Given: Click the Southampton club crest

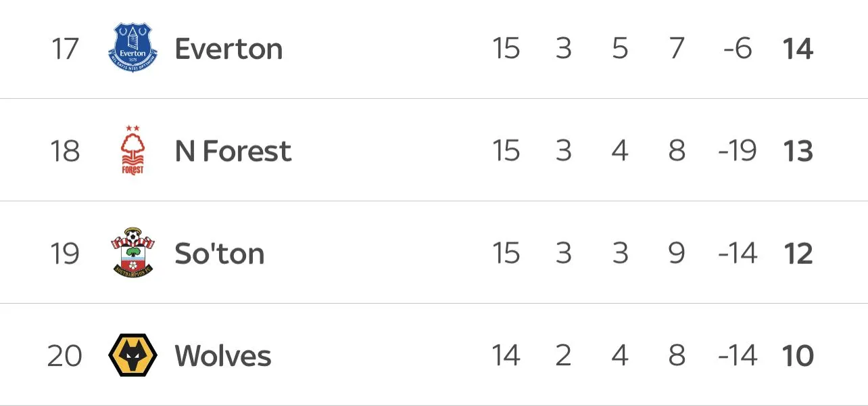Looking at the screenshot, I should [x=132, y=253].
